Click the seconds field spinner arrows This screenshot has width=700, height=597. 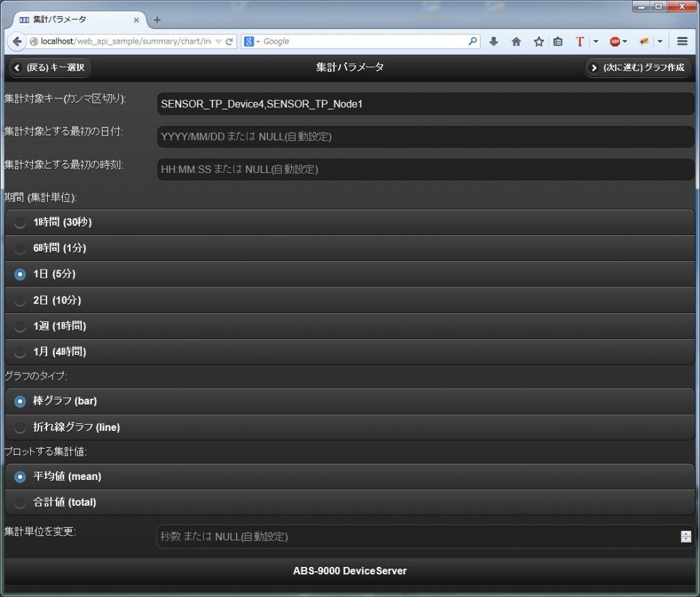(x=686, y=536)
